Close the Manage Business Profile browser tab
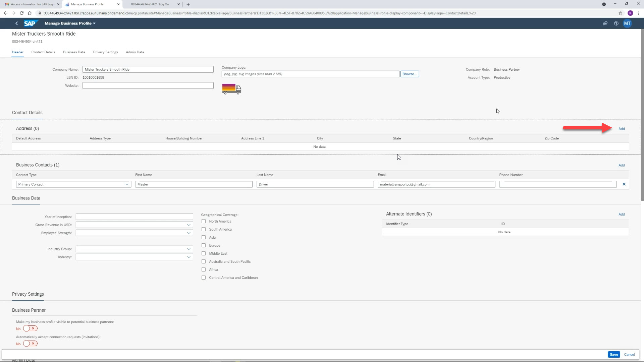 point(118,4)
